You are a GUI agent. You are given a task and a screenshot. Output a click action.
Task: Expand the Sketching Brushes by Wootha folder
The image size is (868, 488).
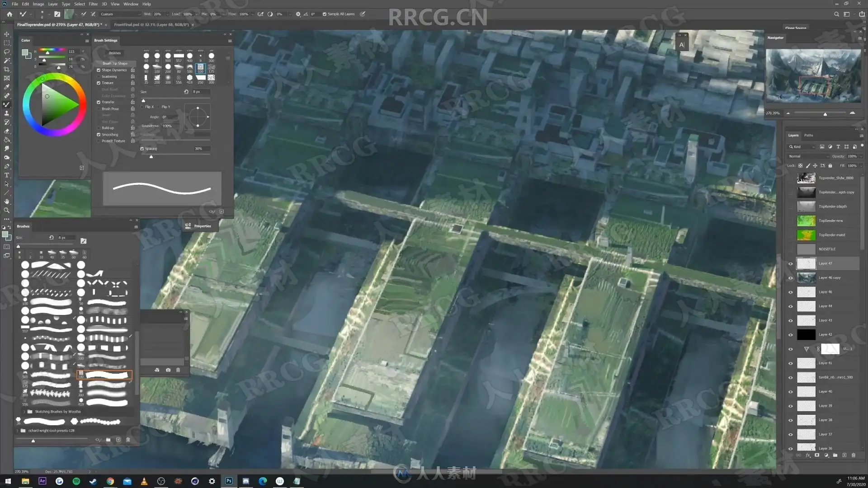24,412
